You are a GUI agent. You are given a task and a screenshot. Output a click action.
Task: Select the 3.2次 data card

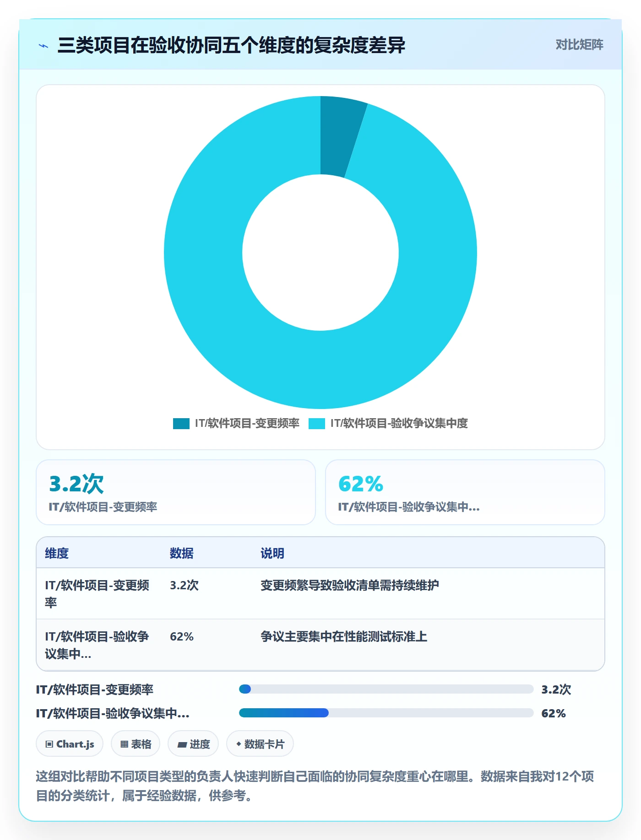click(176, 492)
